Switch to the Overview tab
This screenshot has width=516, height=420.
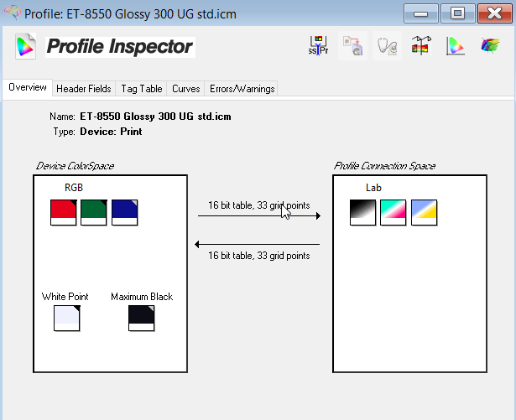pyautogui.click(x=28, y=87)
